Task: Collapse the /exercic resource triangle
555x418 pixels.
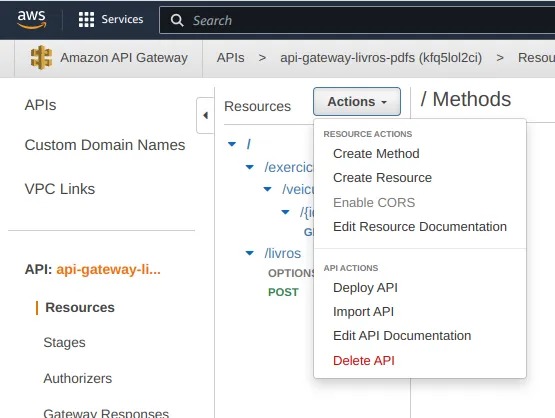Action: 250,167
